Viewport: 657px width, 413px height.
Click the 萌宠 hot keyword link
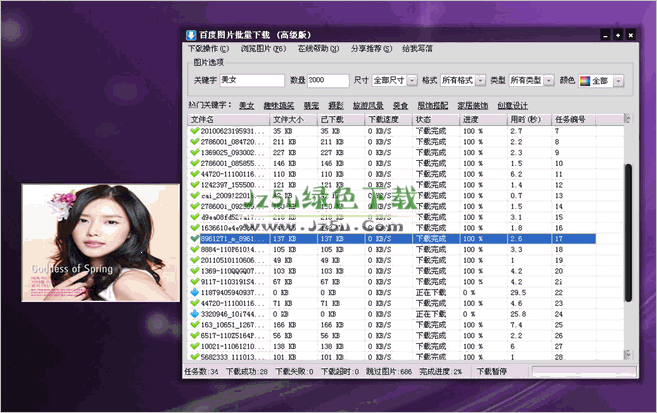311,106
